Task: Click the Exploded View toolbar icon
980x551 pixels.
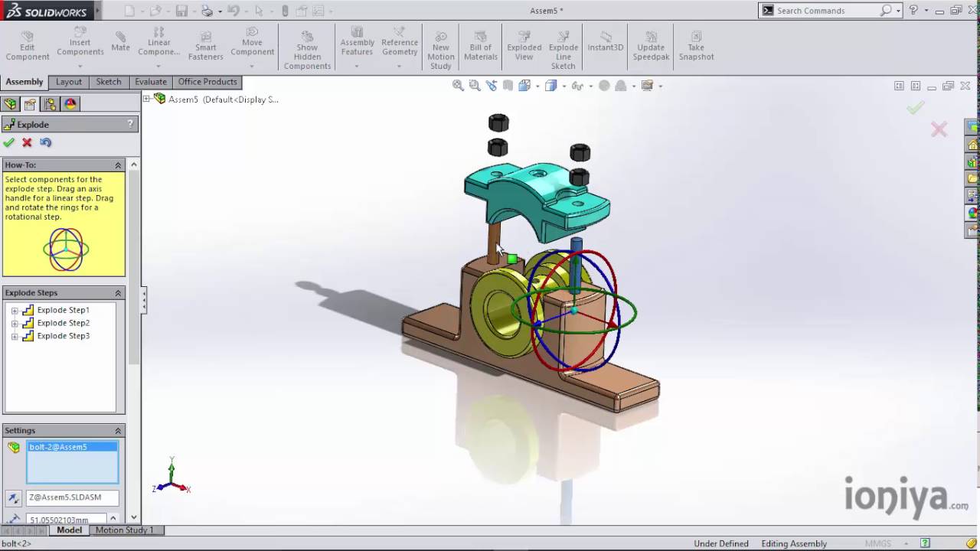Action: [524, 47]
